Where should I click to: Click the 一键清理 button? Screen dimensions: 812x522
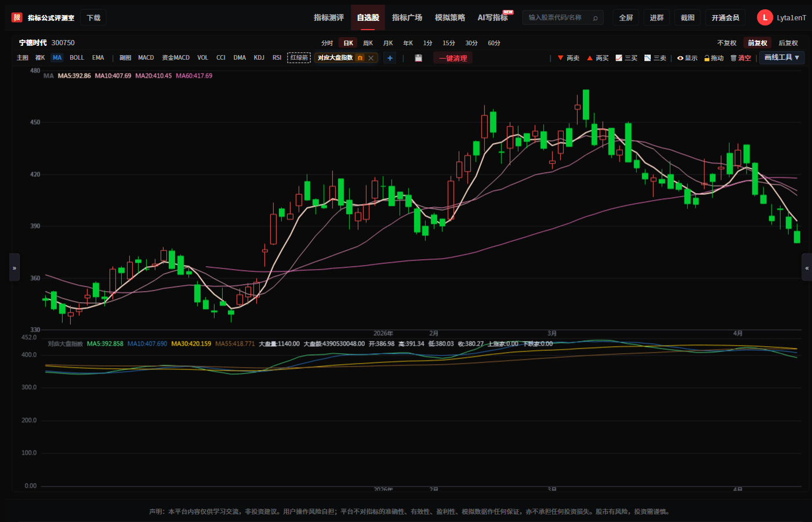click(x=453, y=58)
